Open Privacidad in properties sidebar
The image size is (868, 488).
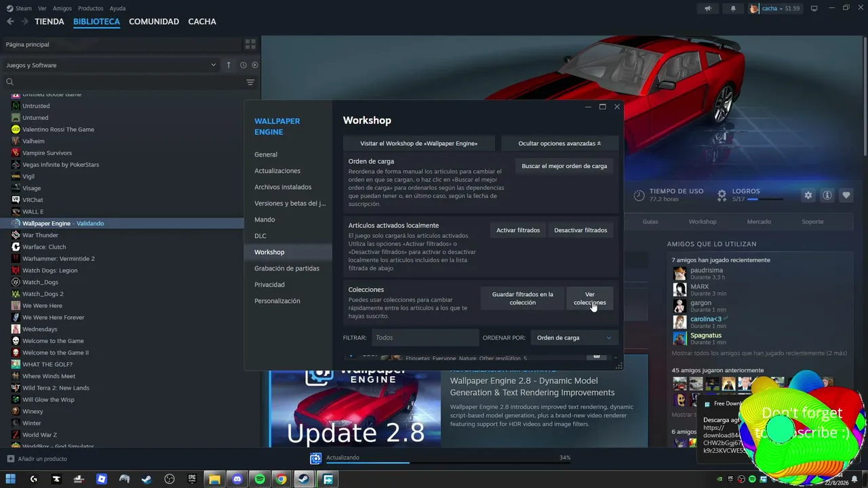(288, 285)
